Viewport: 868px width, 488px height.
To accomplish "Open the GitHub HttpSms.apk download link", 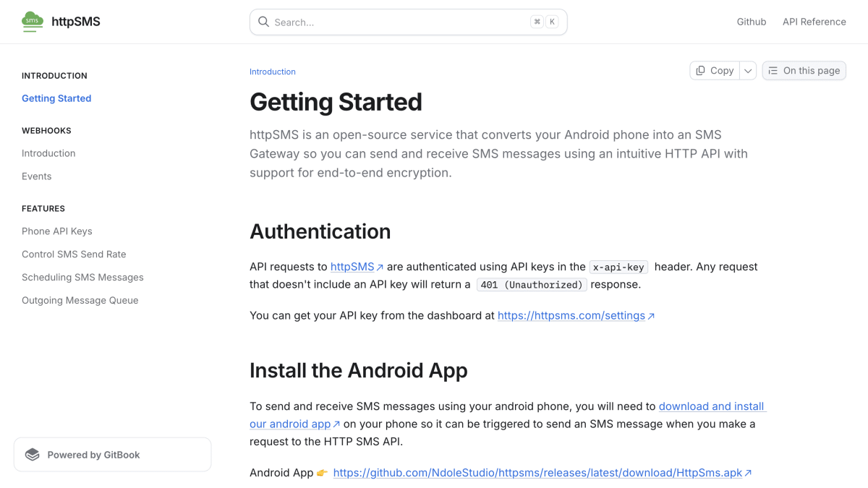I will coord(537,473).
